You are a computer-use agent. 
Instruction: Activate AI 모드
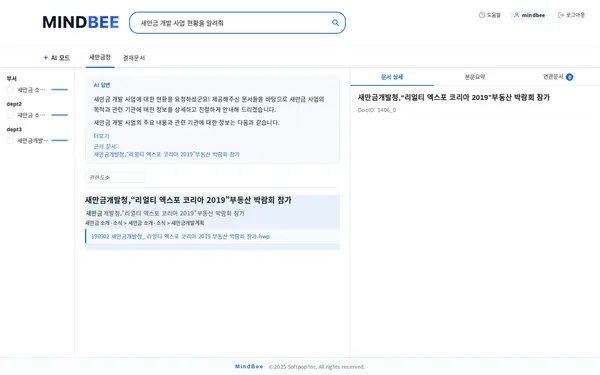pos(56,57)
